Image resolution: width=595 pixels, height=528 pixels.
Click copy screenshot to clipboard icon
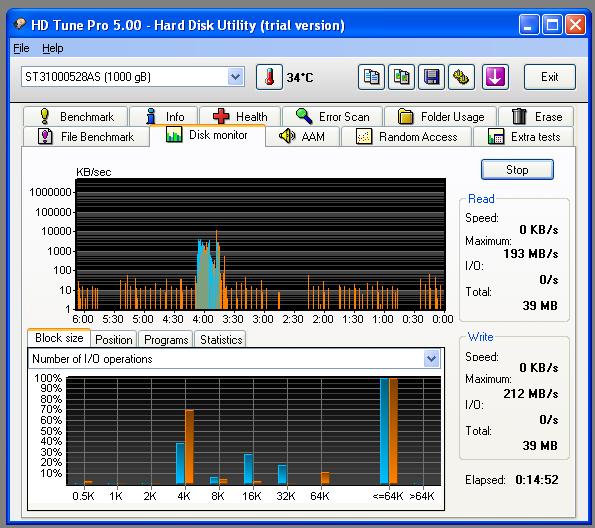tap(401, 77)
